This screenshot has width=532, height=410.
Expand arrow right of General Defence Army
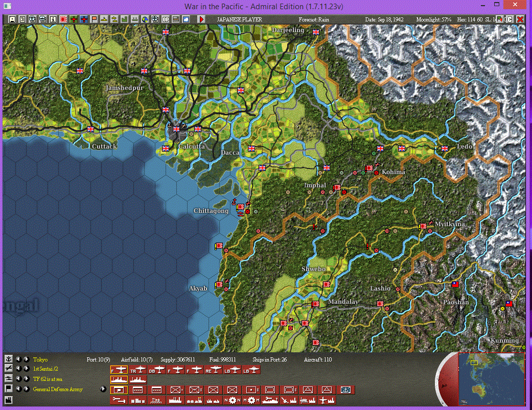[103, 389]
